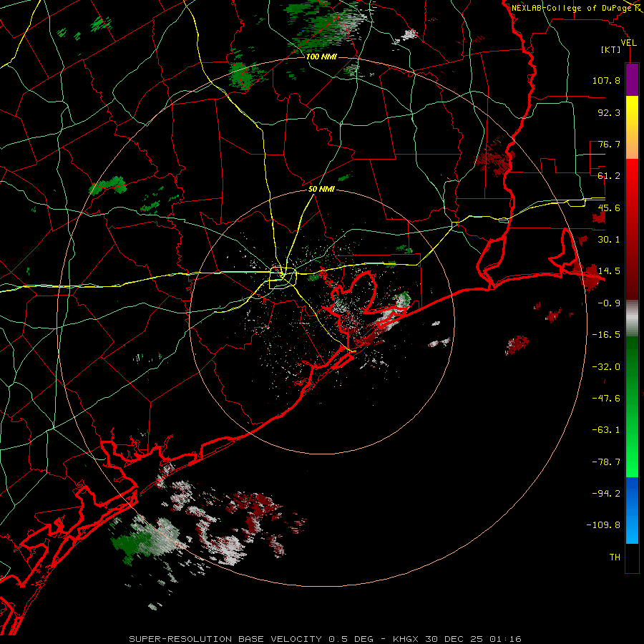
Task: Click the -63.1 velocity legend value
Action: tap(606, 430)
